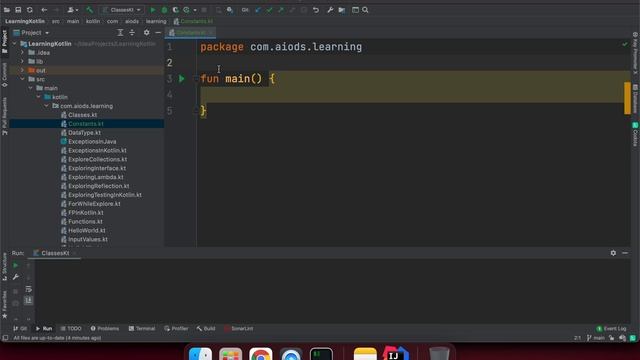Toggle scroll to end in Run console
The height and width of the screenshot is (360, 640).
pyautogui.click(x=29, y=300)
